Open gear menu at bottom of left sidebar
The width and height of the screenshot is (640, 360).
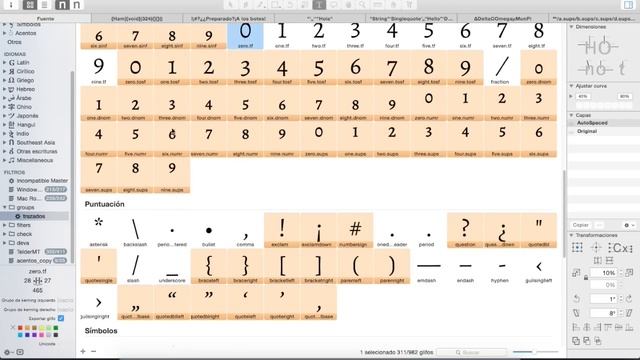tap(7, 352)
